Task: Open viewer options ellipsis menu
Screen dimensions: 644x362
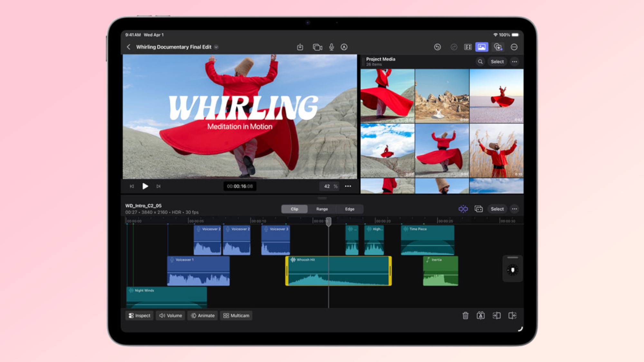Action: [x=348, y=186]
